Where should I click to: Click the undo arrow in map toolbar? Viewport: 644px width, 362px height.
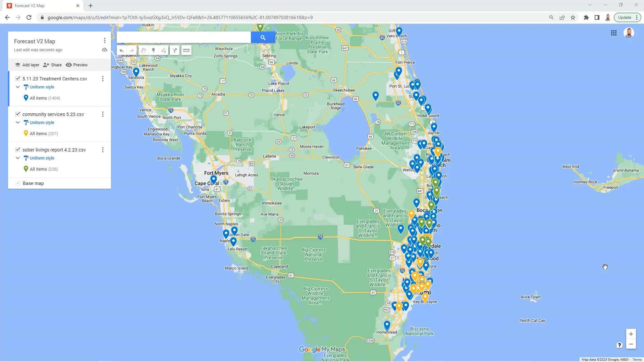pyautogui.click(x=121, y=51)
